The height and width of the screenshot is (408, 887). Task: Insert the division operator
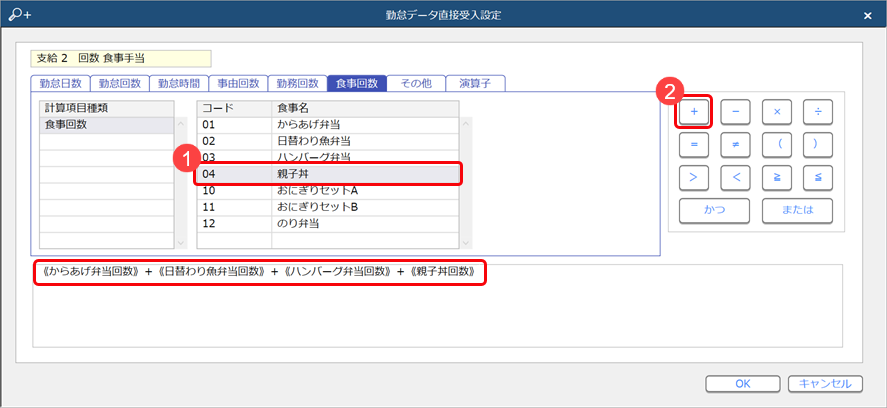coord(818,111)
